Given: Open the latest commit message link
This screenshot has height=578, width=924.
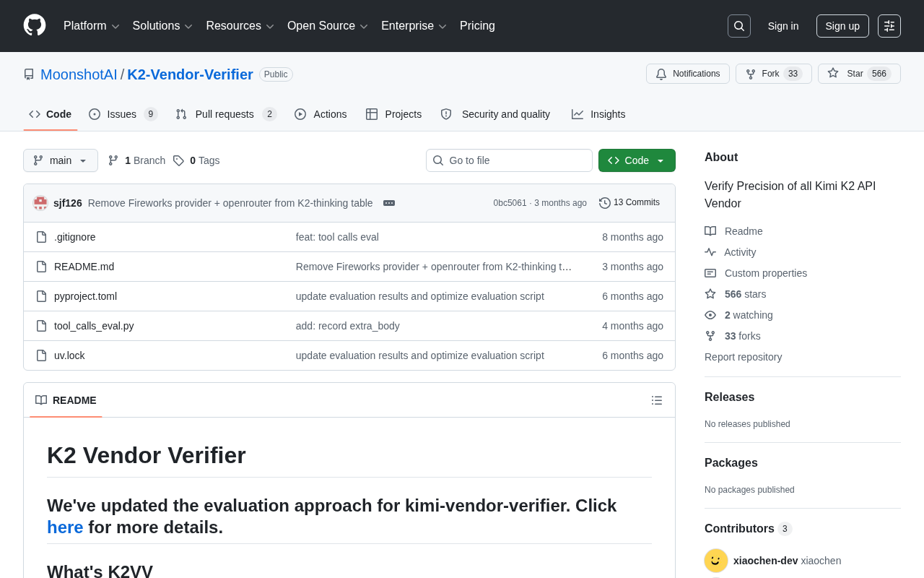Looking at the screenshot, I should (x=230, y=203).
